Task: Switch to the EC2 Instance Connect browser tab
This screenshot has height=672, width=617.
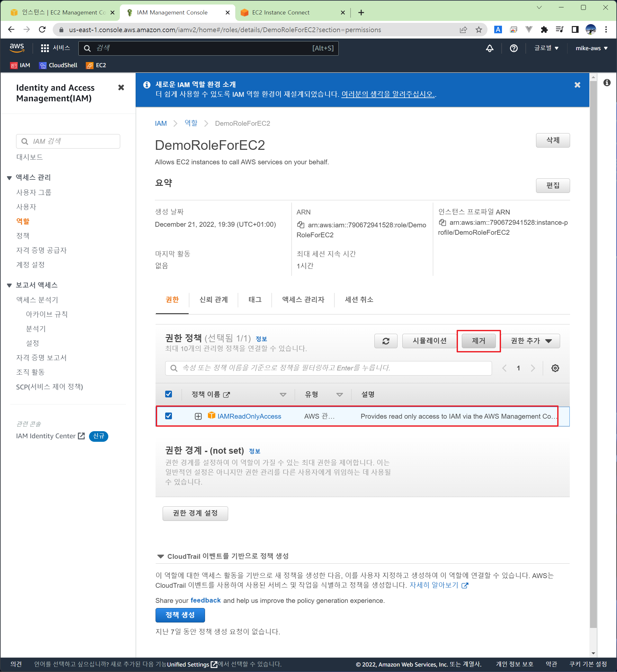Action: pyautogui.click(x=292, y=13)
